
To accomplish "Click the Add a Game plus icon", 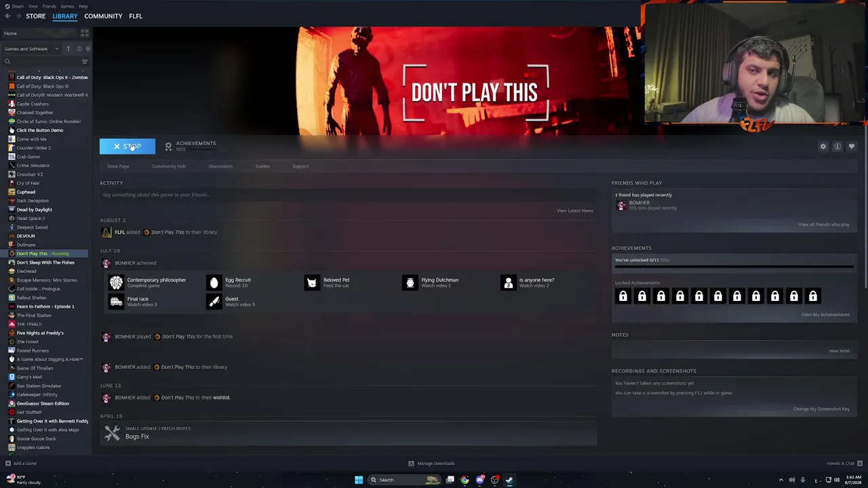I will 7,464.
